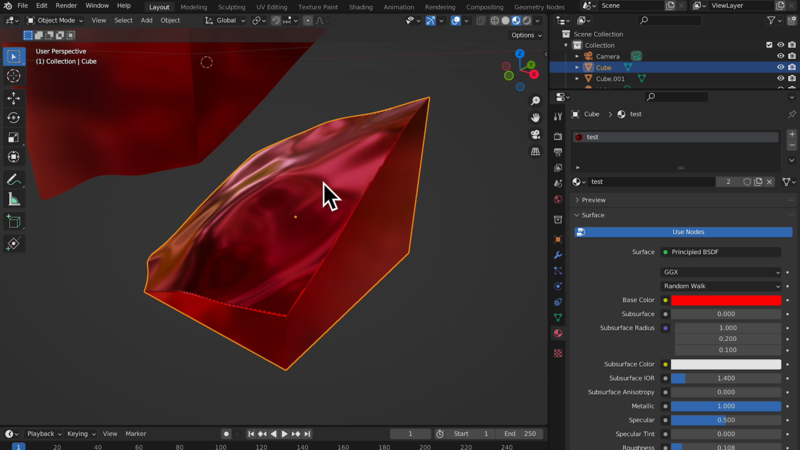This screenshot has height=450, width=800.
Task: Switch to the Shading workspace tab
Action: click(360, 7)
